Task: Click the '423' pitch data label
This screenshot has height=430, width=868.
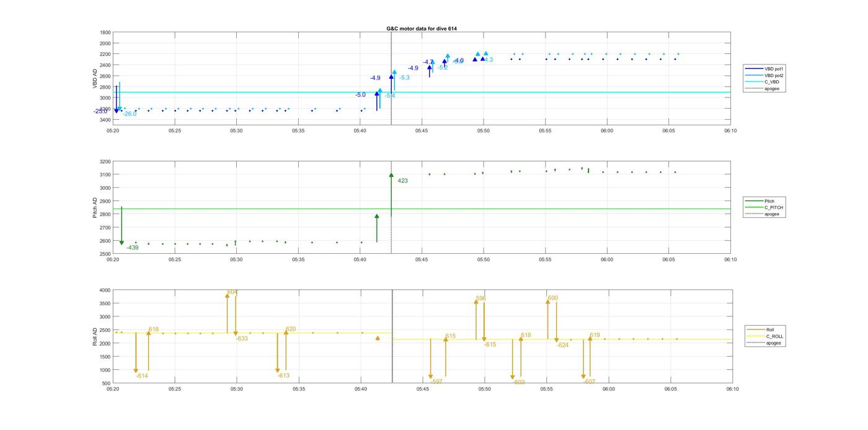Action: 403,181
